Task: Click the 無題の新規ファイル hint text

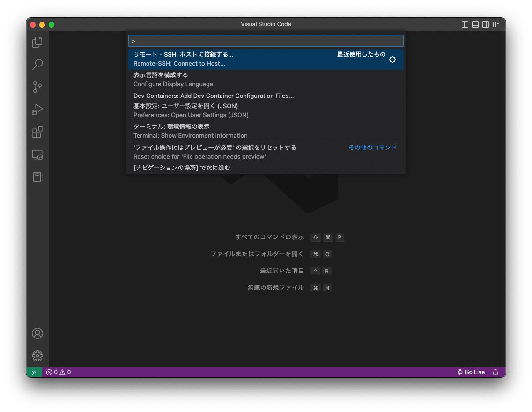Action: tap(276, 287)
